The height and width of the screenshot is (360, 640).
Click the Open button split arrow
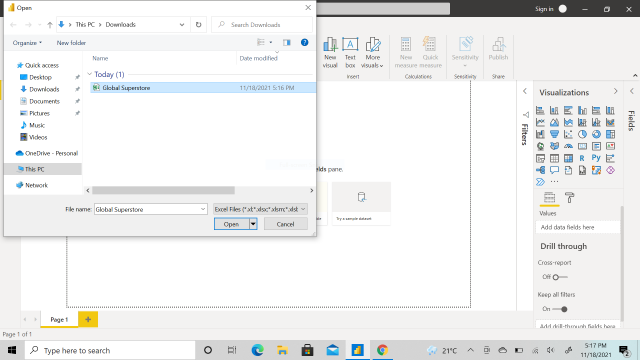click(x=253, y=224)
